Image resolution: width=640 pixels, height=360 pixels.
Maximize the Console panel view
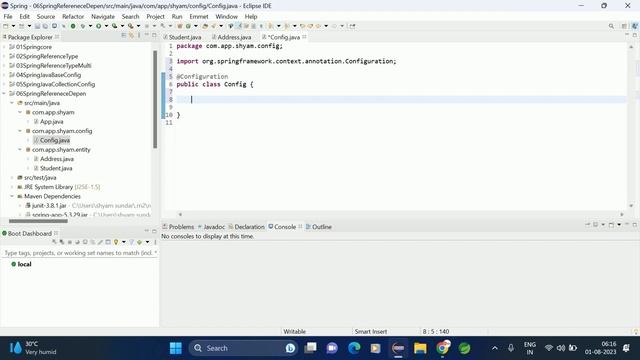635,225
